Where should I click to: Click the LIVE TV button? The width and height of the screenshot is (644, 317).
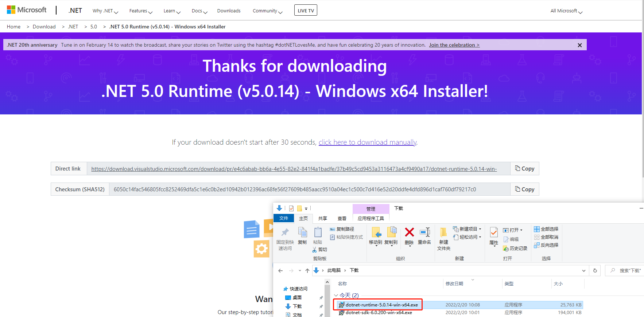point(306,11)
